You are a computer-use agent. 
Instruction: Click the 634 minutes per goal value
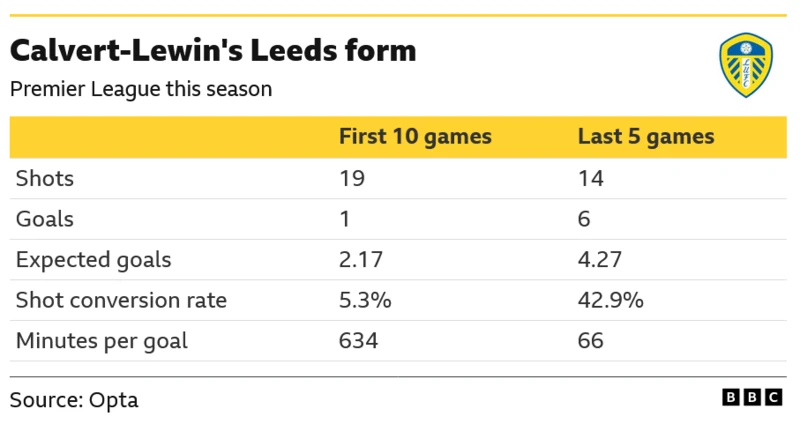coord(358,341)
